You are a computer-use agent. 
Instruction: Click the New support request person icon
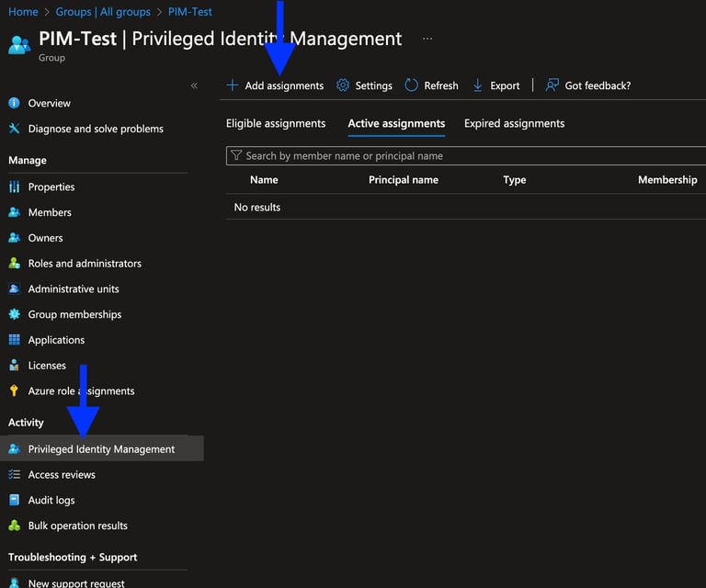[15, 582]
